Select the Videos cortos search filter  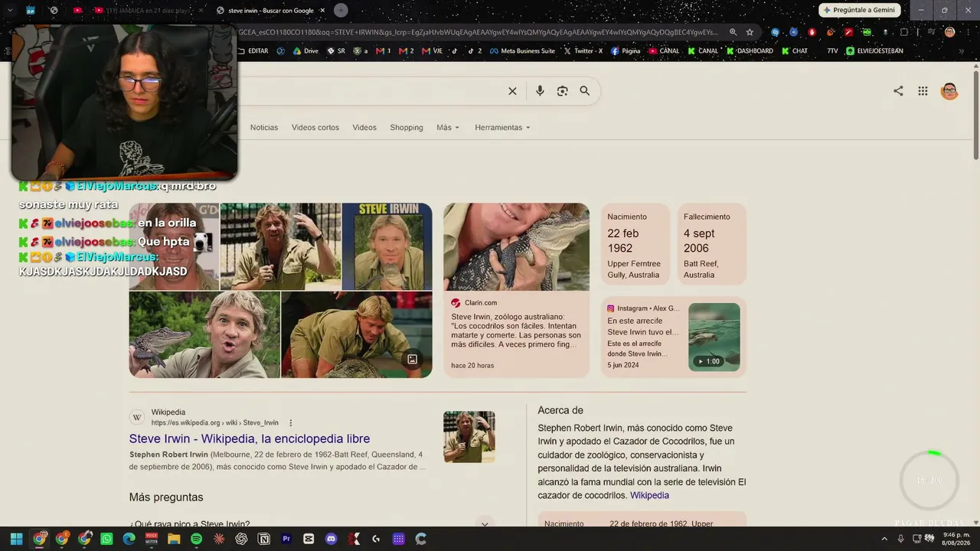[315, 128]
